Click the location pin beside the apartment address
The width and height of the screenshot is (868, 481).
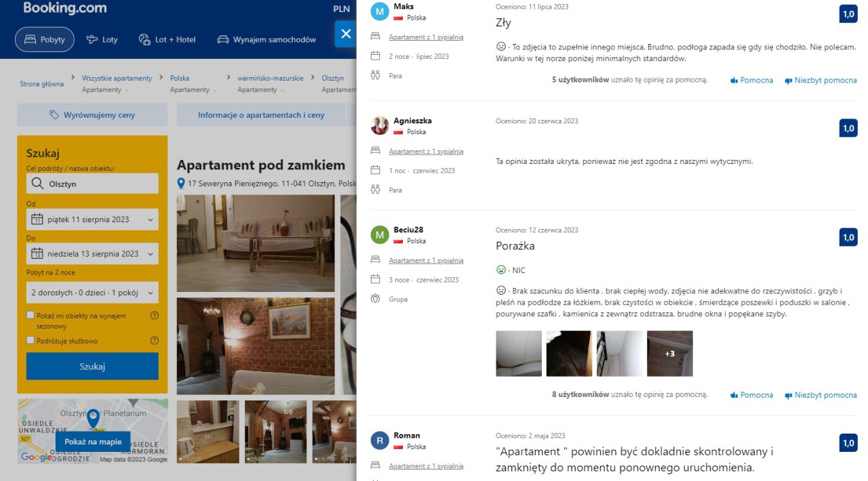pyautogui.click(x=181, y=184)
